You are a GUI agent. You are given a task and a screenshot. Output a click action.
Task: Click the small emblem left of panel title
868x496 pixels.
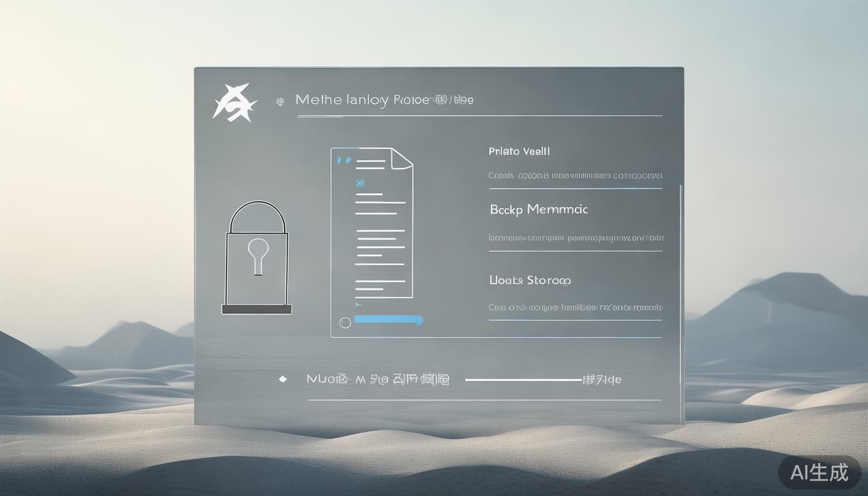tap(280, 101)
